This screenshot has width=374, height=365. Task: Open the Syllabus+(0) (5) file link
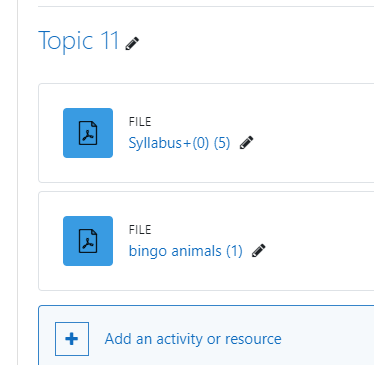[179, 143]
